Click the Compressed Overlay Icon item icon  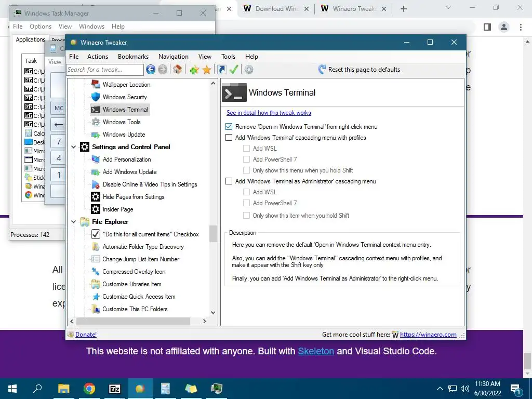[96, 271]
